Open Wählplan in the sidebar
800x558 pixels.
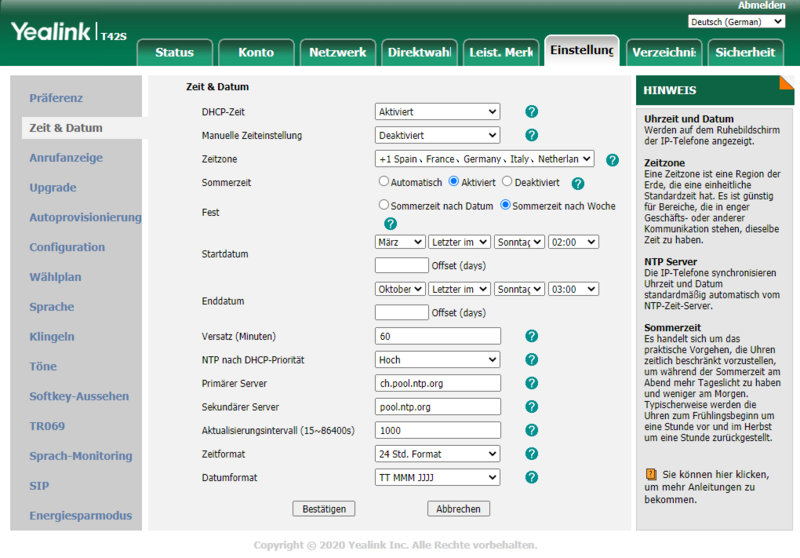pyautogui.click(x=55, y=277)
